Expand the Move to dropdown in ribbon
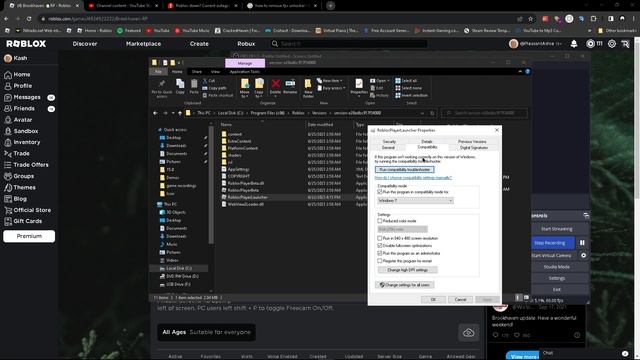The width and height of the screenshot is (640, 360). tap(244, 95)
